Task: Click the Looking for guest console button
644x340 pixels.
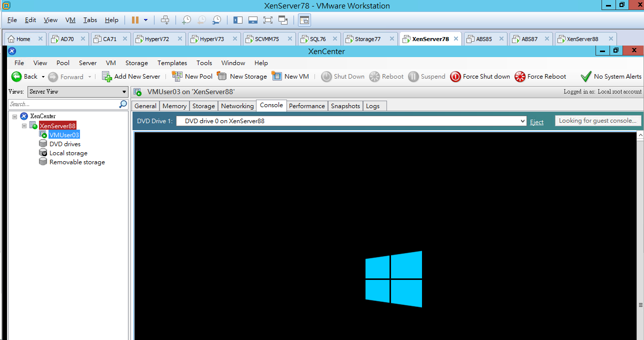Action: (597, 121)
